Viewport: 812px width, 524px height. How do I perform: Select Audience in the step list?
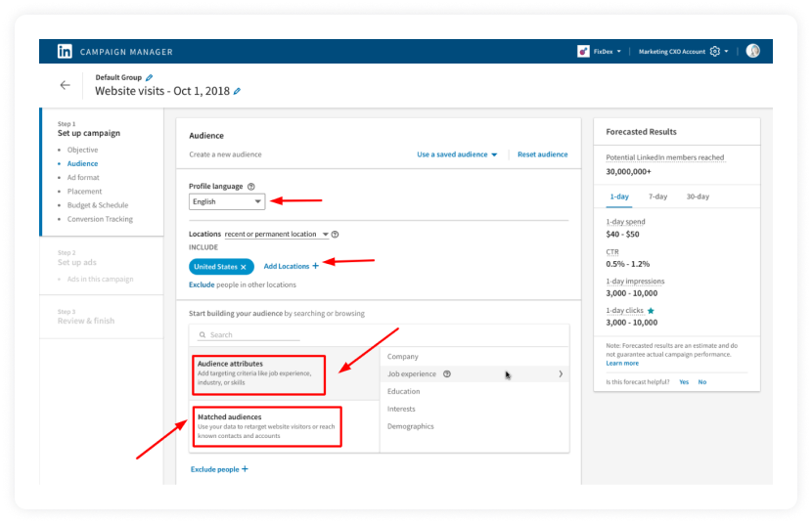pos(82,164)
